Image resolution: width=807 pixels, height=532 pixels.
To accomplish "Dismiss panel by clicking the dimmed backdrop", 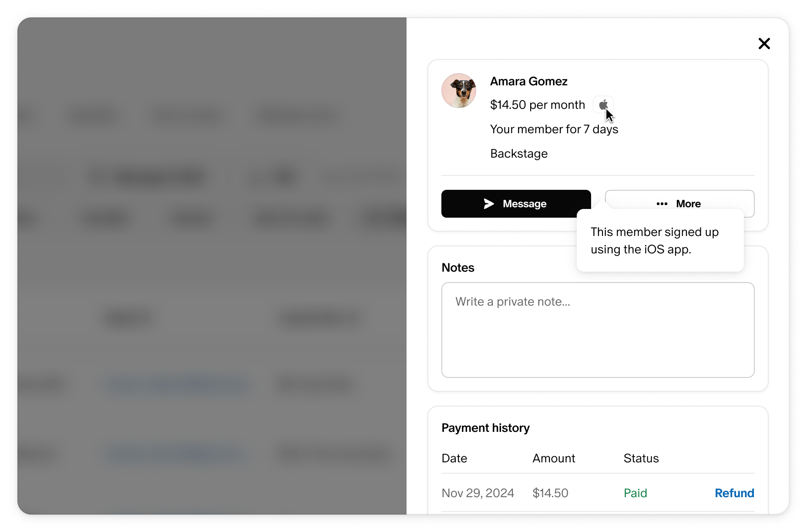I will click(212, 266).
